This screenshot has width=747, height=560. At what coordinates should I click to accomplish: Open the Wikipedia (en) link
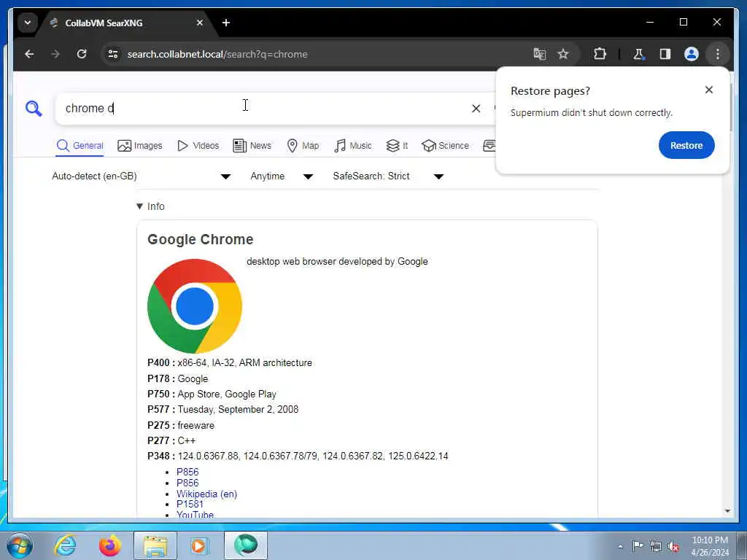click(206, 494)
